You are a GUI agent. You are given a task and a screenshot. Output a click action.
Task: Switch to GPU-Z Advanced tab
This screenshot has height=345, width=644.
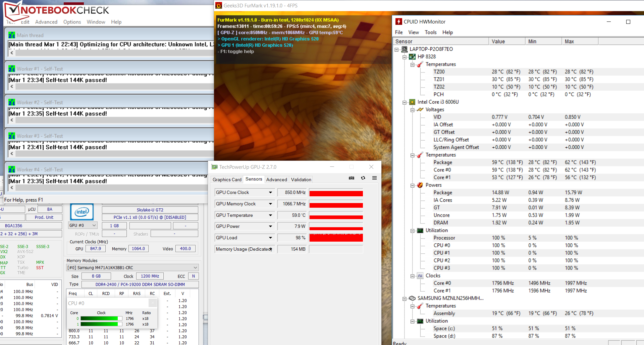[277, 180]
